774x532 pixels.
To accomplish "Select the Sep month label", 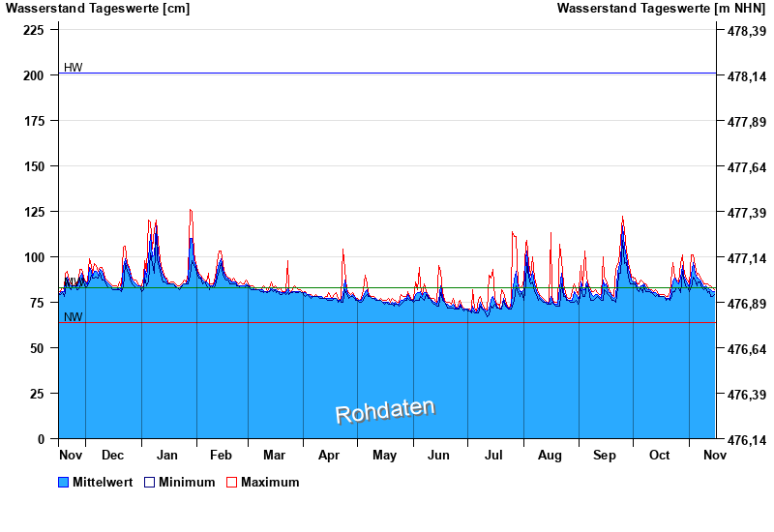I will tap(605, 455).
